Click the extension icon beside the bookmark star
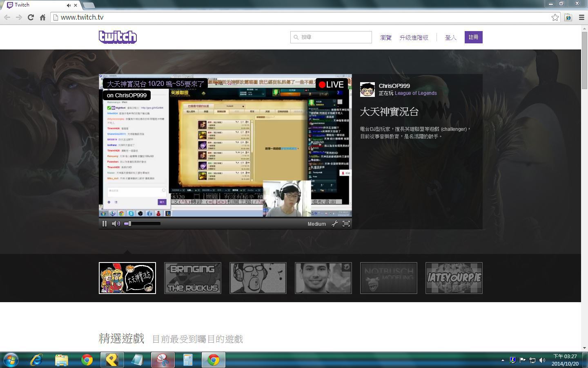 pos(568,17)
